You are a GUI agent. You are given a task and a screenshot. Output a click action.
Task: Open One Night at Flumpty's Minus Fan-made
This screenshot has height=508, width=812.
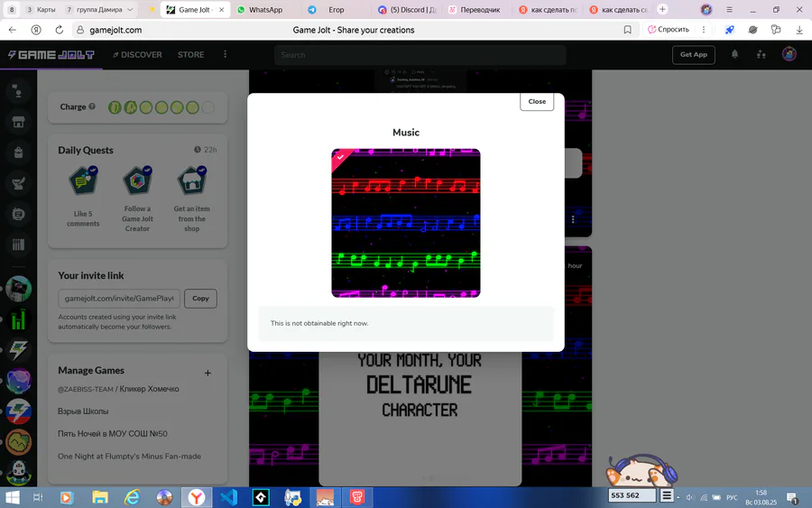(129, 457)
